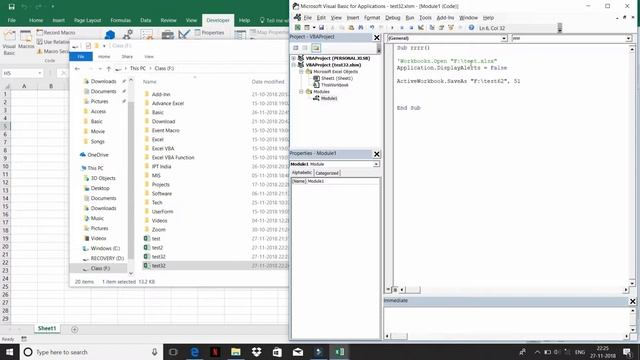Click the Windows Start button
This screenshot has width=640, height=360.
point(9,352)
